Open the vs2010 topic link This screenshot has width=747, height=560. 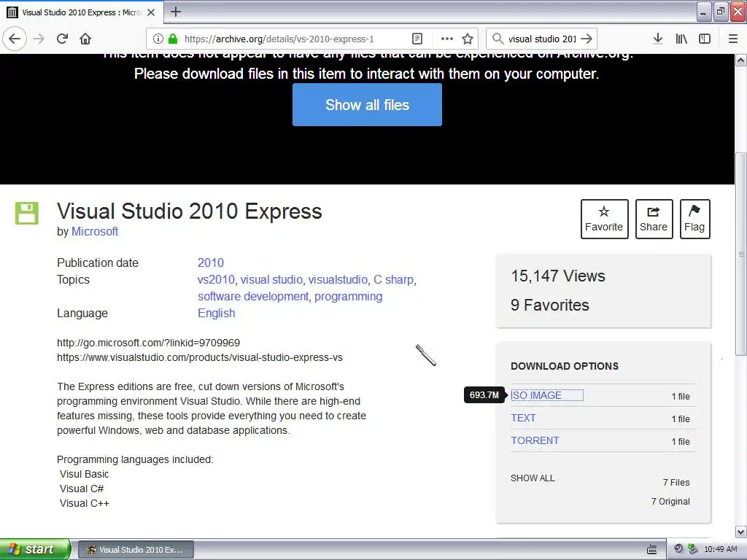click(x=216, y=279)
